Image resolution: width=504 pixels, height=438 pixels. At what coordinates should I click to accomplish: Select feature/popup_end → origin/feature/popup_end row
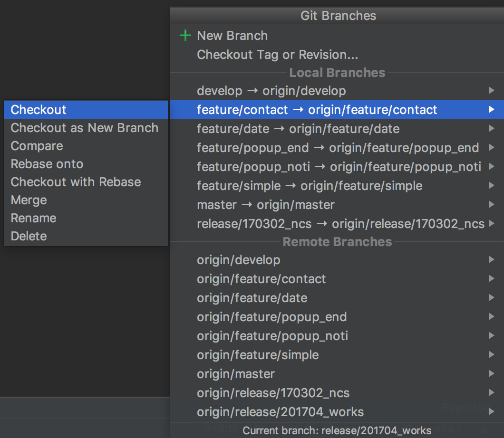click(x=337, y=147)
